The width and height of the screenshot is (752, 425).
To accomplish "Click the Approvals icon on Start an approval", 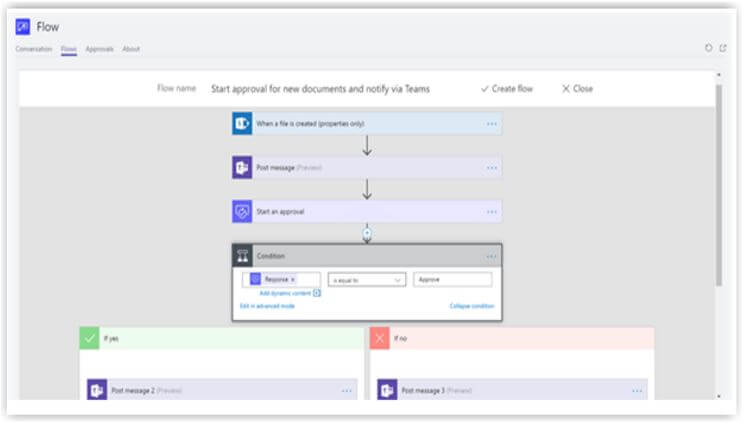I will click(242, 212).
